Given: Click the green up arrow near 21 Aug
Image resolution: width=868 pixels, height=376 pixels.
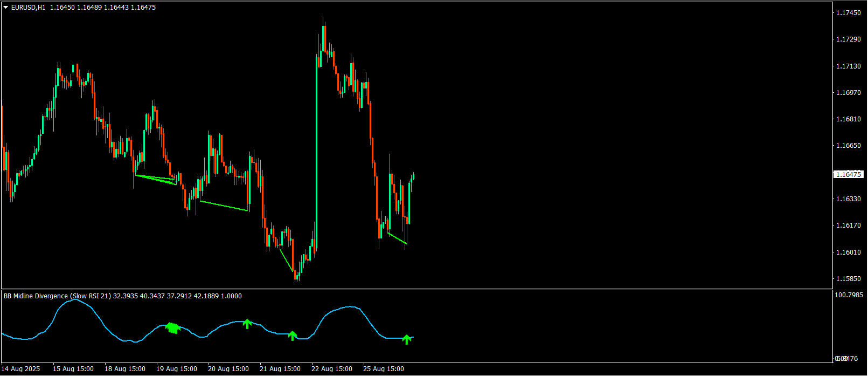Looking at the screenshot, I should 292,336.
